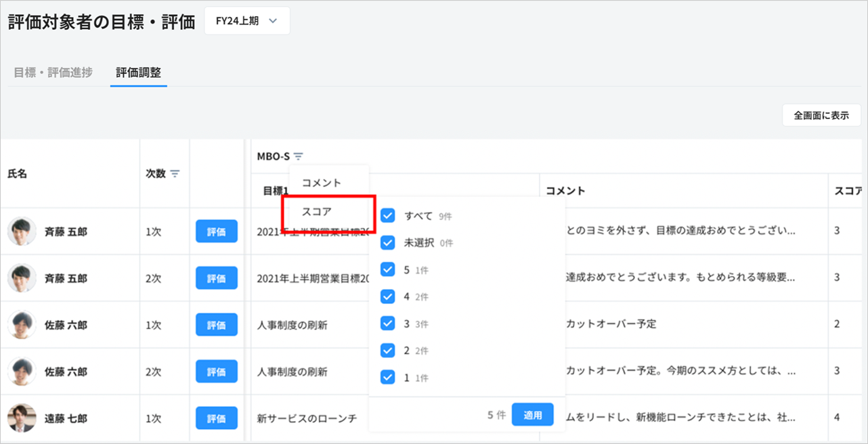
Task: Select the 評価調整 tab
Action: [138, 72]
